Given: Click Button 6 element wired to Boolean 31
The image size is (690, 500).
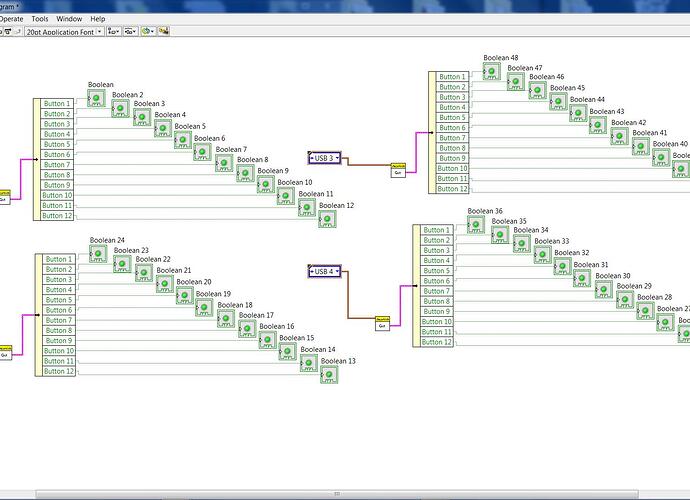Looking at the screenshot, I should 437,281.
